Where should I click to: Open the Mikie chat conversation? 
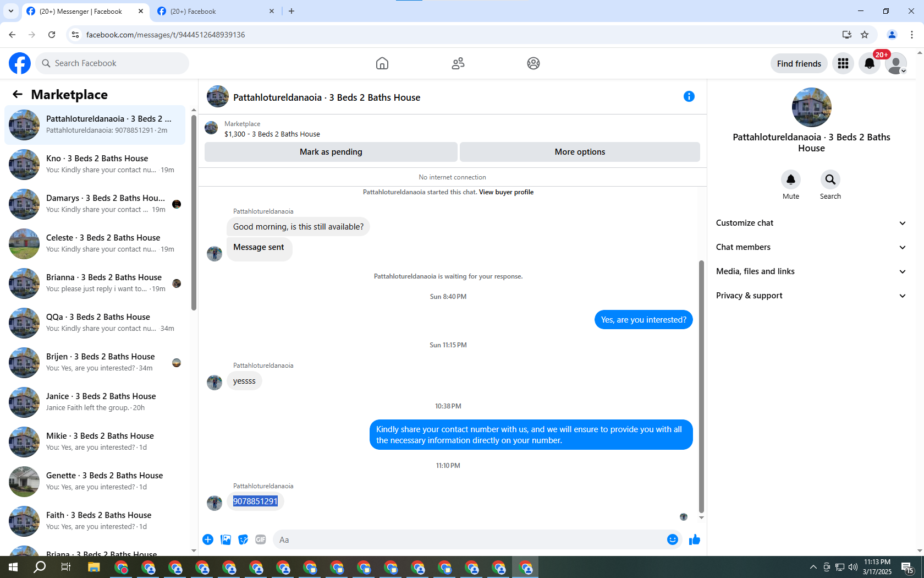point(95,442)
